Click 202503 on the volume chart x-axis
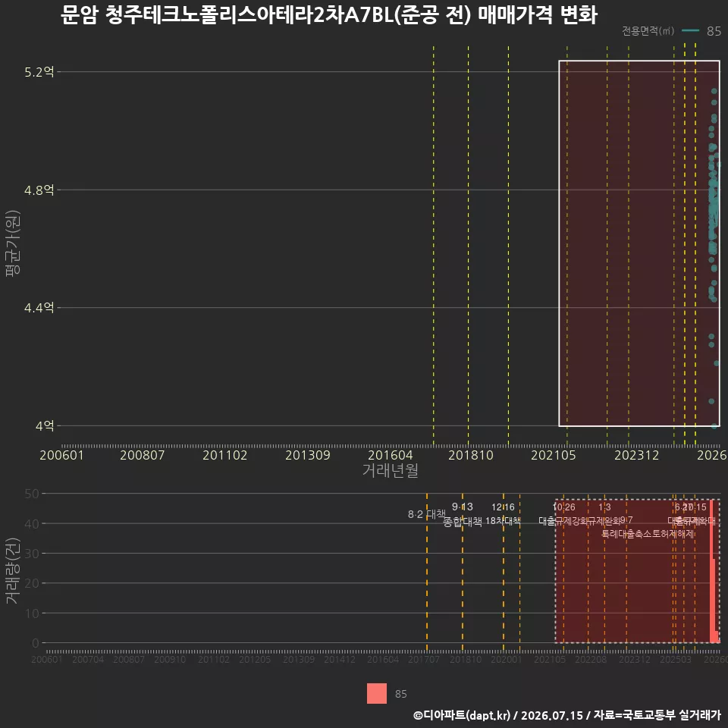This screenshot has height=728, width=728. (676, 659)
